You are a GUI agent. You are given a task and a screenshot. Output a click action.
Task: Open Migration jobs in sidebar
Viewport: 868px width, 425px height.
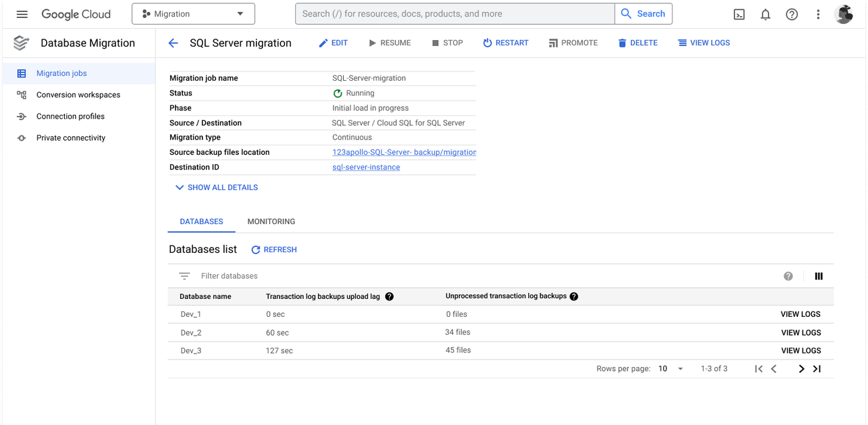pos(79,73)
